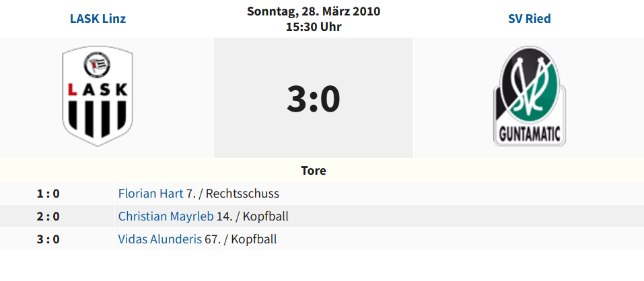Click Kopfball in Alunderis's goal row
Screen dimensions: 644x281
point(254,239)
